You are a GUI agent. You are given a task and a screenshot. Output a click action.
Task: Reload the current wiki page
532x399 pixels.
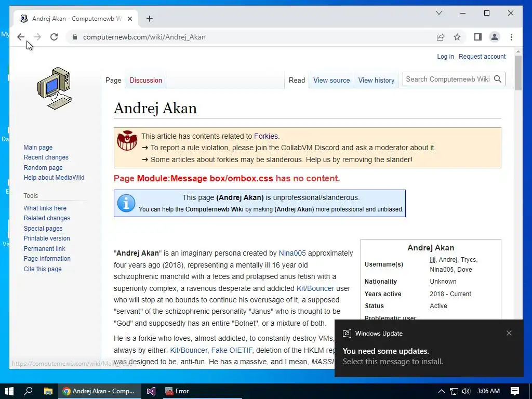click(54, 37)
